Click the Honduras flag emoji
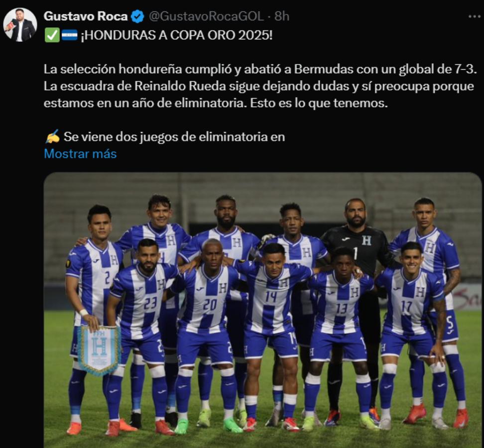 point(69,35)
